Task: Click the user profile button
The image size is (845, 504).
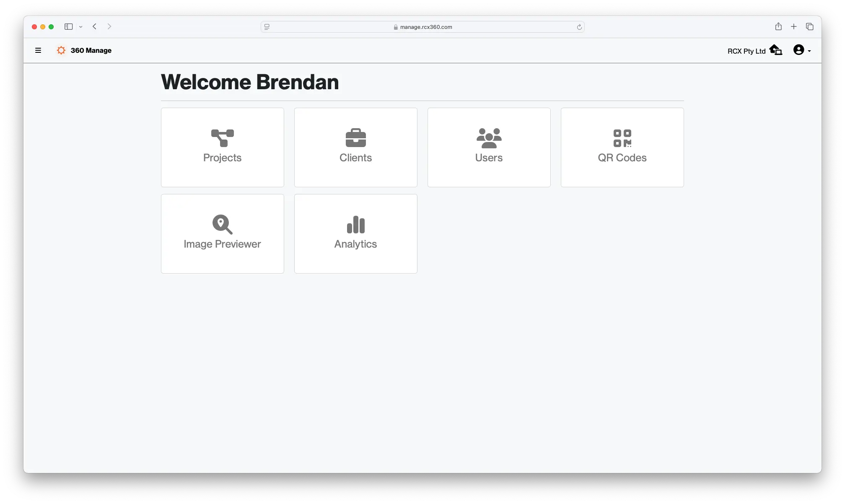Action: [799, 50]
